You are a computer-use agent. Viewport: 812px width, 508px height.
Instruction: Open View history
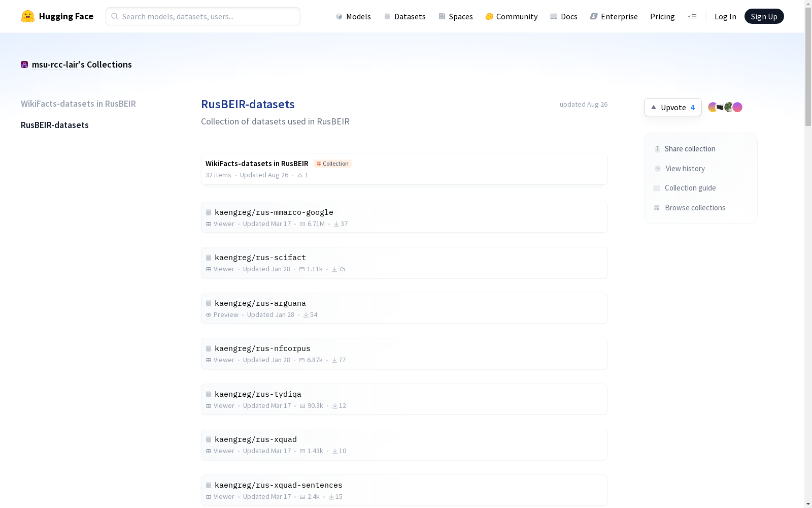tap(680, 169)
